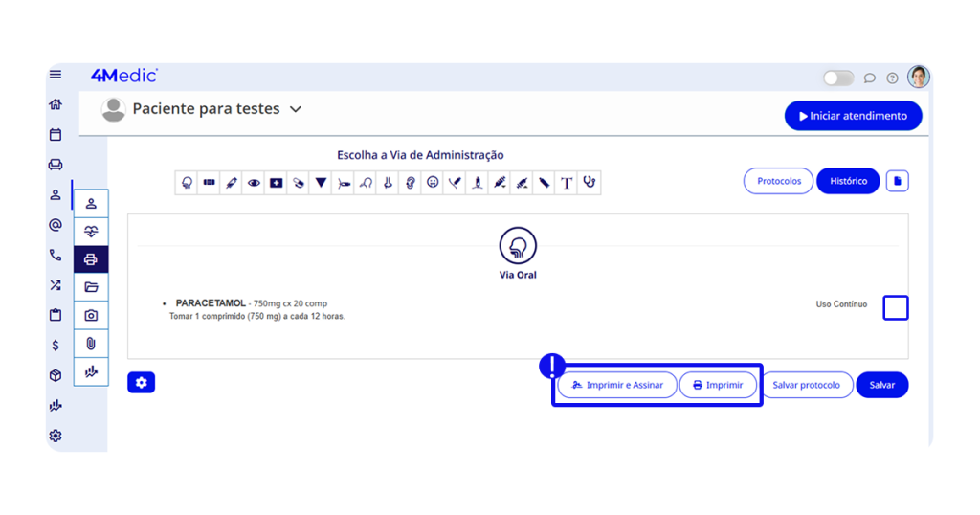Select the eye (ophthalmic) administration route icon

pos(254,183)
